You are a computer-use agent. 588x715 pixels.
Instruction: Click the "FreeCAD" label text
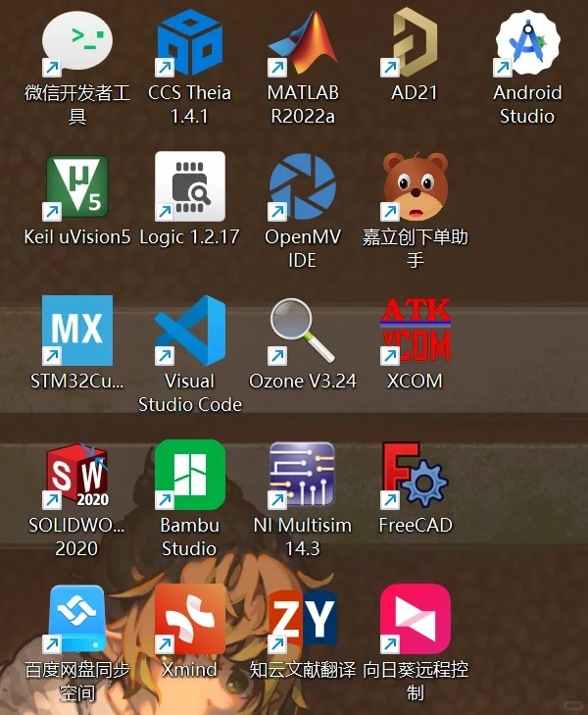[416, 526]
